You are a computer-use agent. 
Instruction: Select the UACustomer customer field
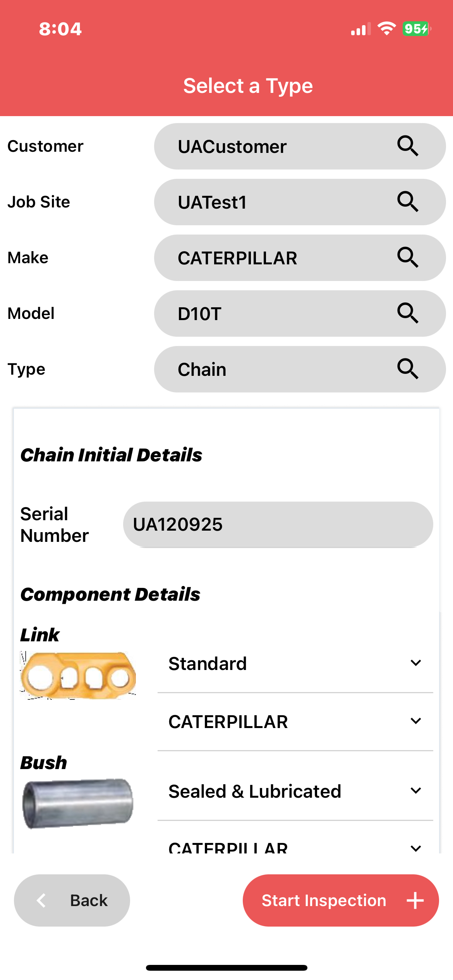(271, 146)
